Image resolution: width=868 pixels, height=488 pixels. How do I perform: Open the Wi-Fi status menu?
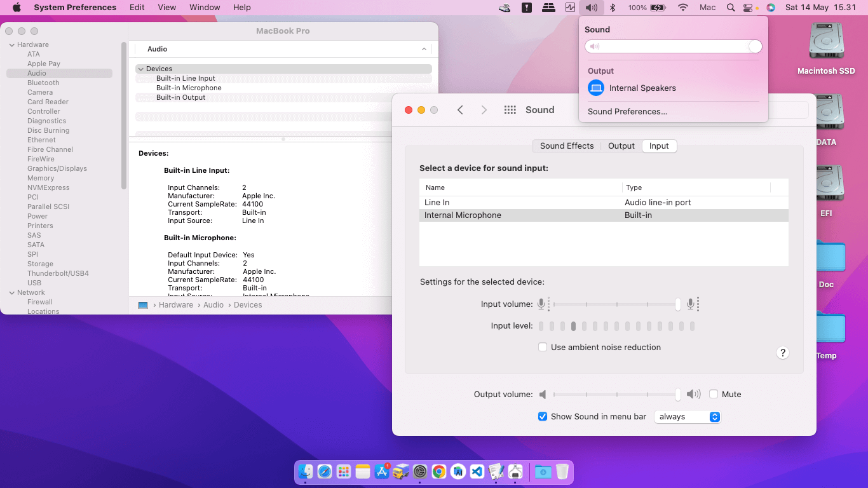click(x=683, y=8)
